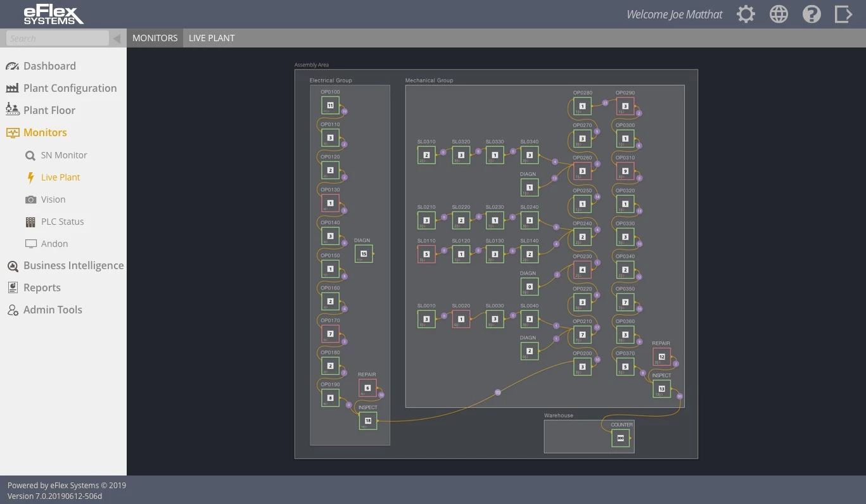
Task: Collapse the Monitors submenu
Action: point(44,132)
